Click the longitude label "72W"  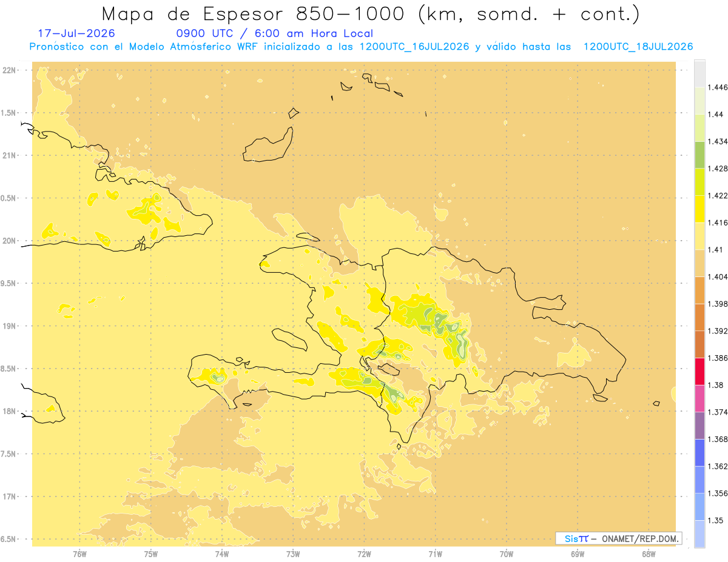point(365,554)
